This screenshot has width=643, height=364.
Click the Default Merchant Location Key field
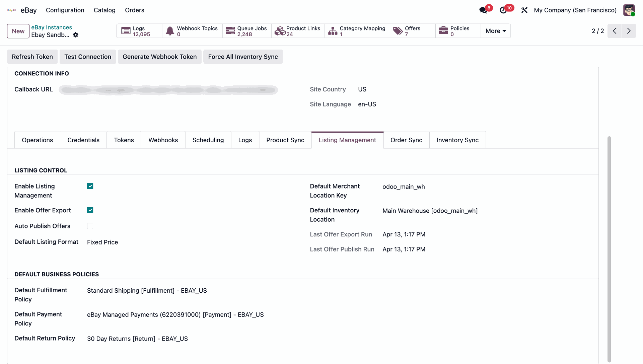(404, 187)
